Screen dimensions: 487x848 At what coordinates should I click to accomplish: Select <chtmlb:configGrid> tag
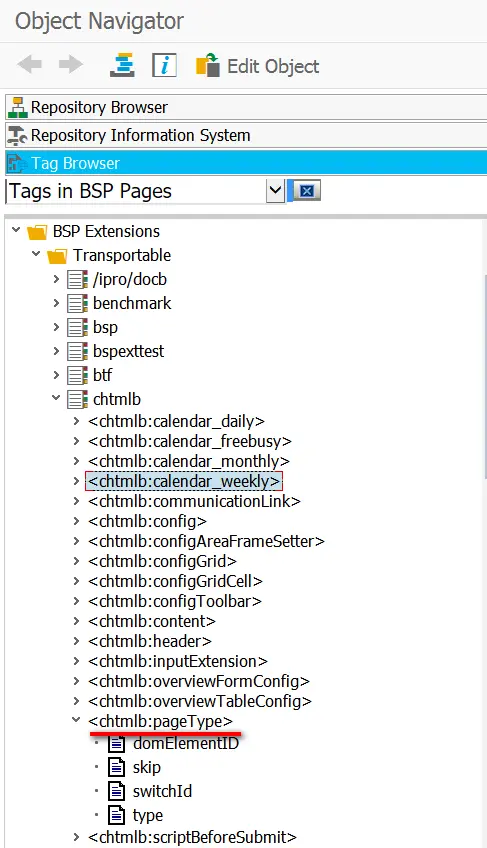pos(162,561)
